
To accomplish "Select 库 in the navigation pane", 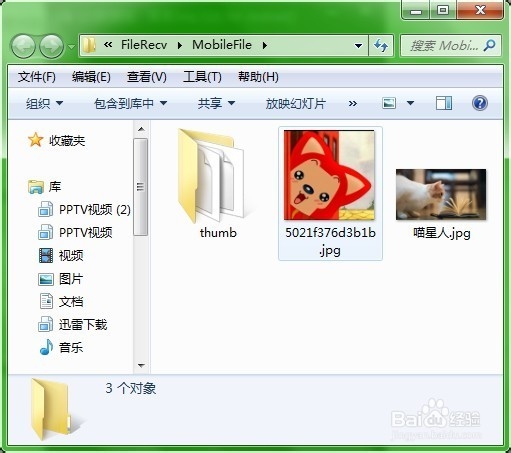I will coord(55,187).
